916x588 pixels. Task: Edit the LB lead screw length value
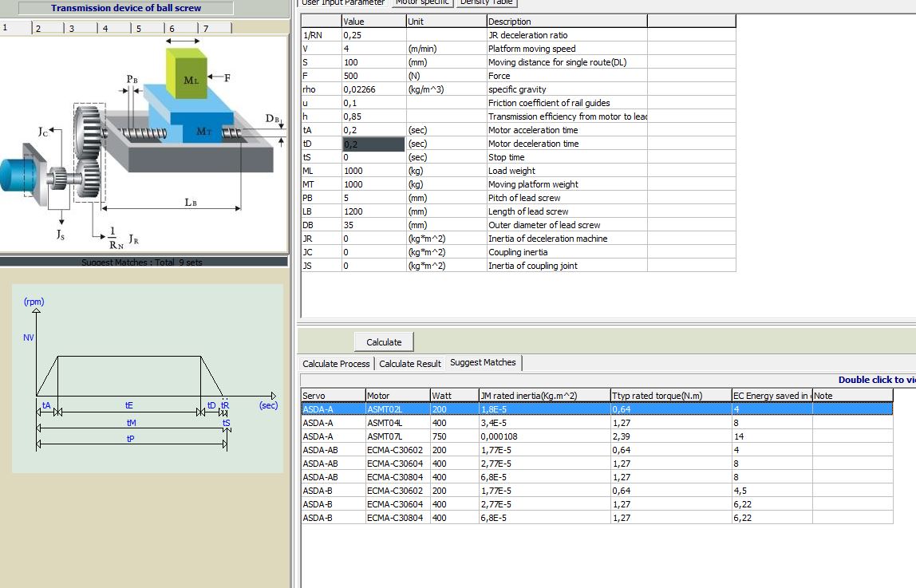(x=374, y=211)
